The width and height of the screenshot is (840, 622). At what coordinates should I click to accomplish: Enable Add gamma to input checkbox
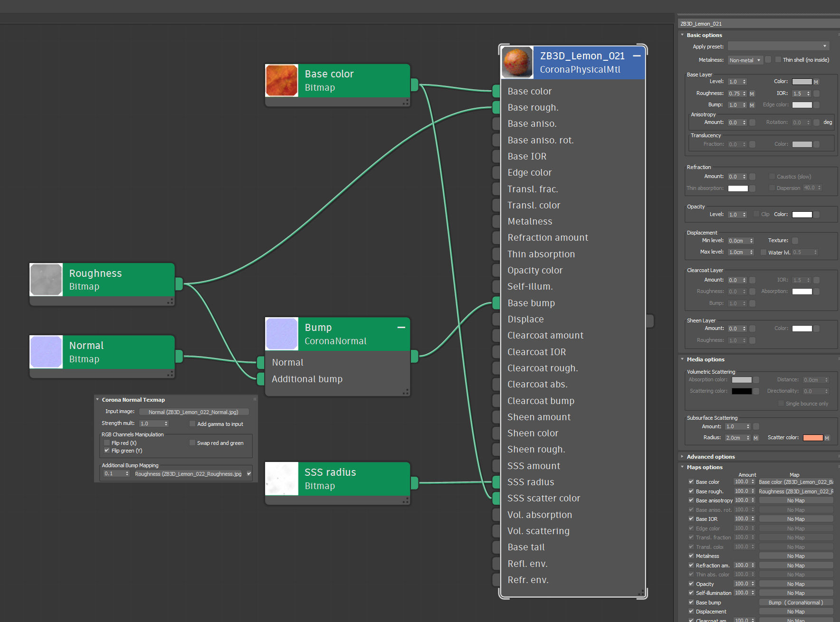coord(192,424)
